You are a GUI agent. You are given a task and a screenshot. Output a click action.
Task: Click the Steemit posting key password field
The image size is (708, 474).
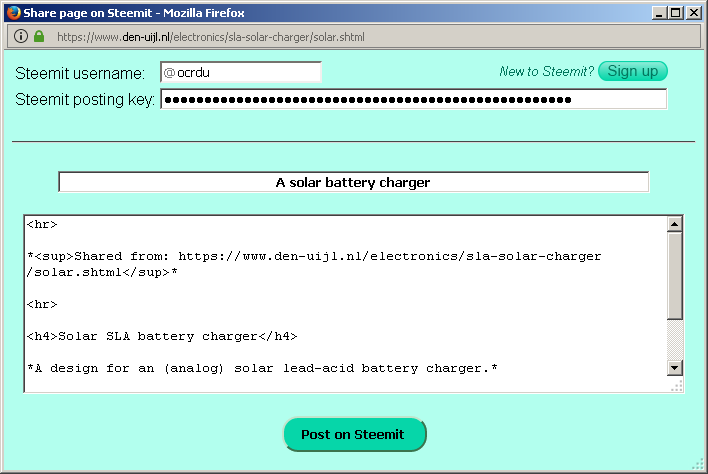click(x=414, y=99)
